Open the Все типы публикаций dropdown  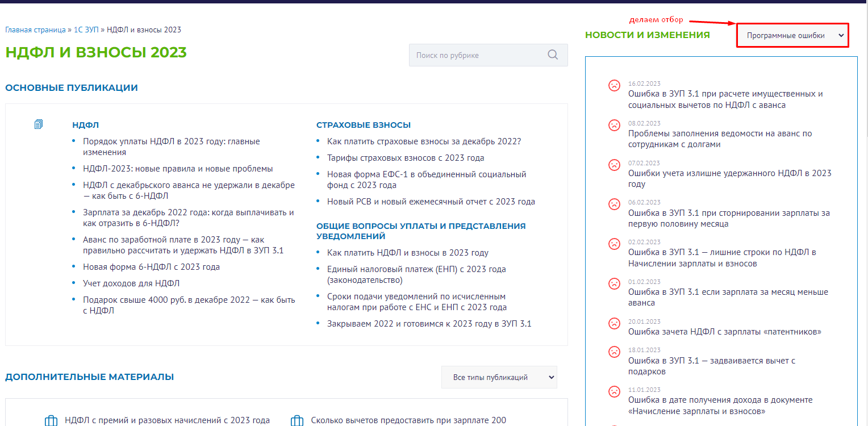coord(499,377)
